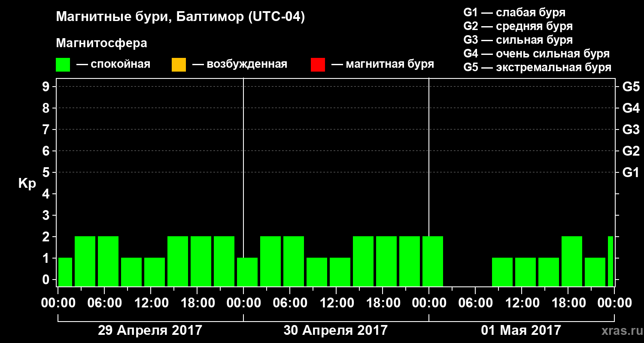The width and height of the screenshot is (644, 343).
Task: Click the right-axis 'G4' level label
Action: click(x=631, y=108)
